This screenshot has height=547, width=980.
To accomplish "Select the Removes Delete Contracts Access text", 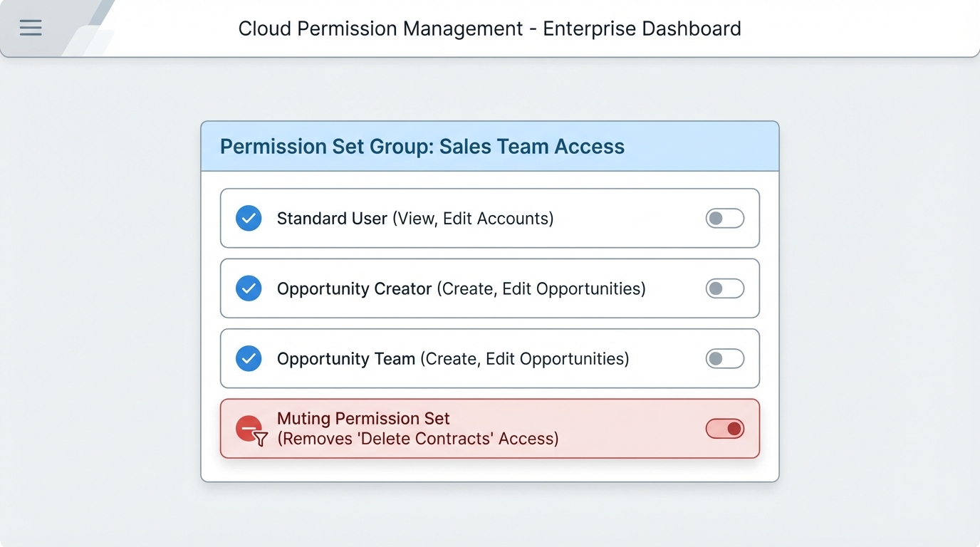I will [417, 439].
